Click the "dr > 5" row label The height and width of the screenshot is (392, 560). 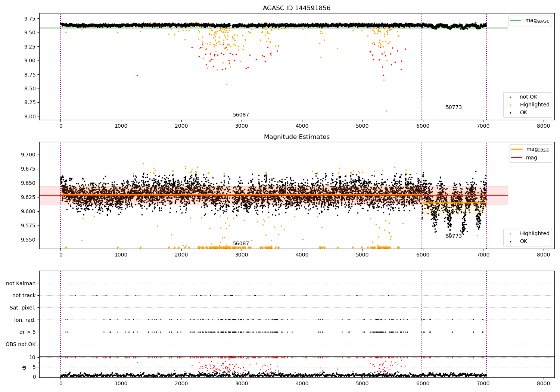(x=28, y=332)
